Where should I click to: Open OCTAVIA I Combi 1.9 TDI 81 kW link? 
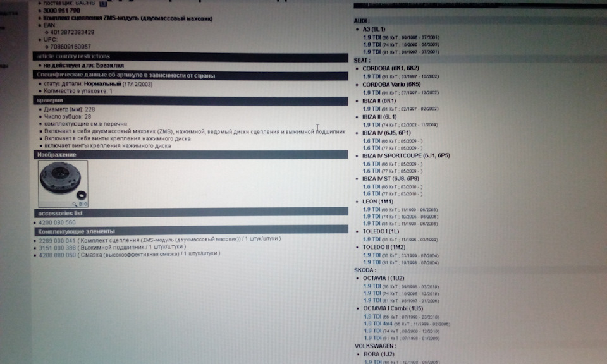pyautogui.click(x=372, y=338)
